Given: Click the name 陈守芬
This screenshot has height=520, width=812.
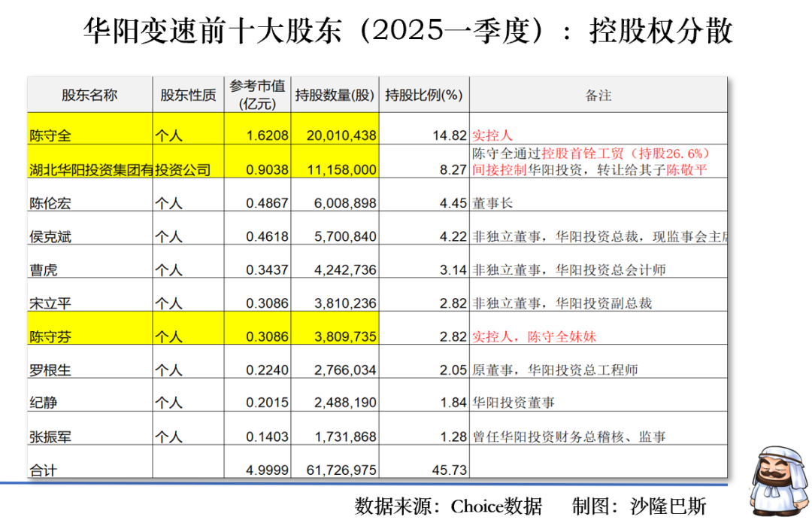Looking at the screenshot, I should (50, 337).
